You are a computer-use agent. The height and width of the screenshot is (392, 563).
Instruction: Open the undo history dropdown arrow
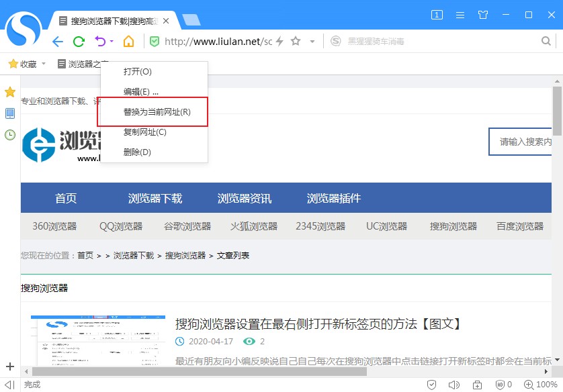pos(112,41)
